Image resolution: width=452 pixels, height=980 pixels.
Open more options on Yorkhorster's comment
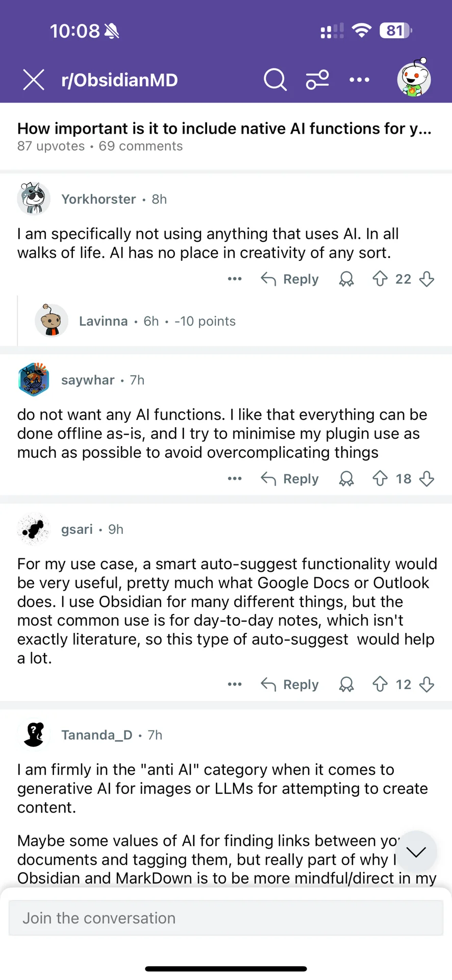point(235,279)
